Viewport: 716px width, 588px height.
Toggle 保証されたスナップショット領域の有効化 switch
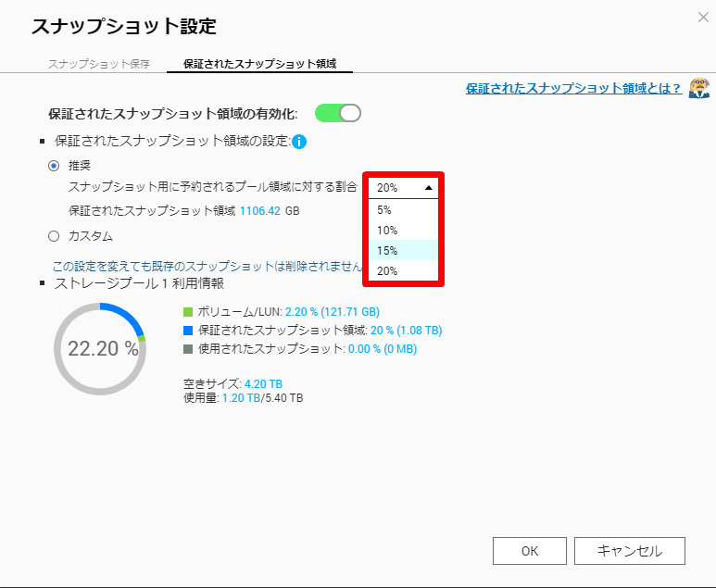point(338,113)
